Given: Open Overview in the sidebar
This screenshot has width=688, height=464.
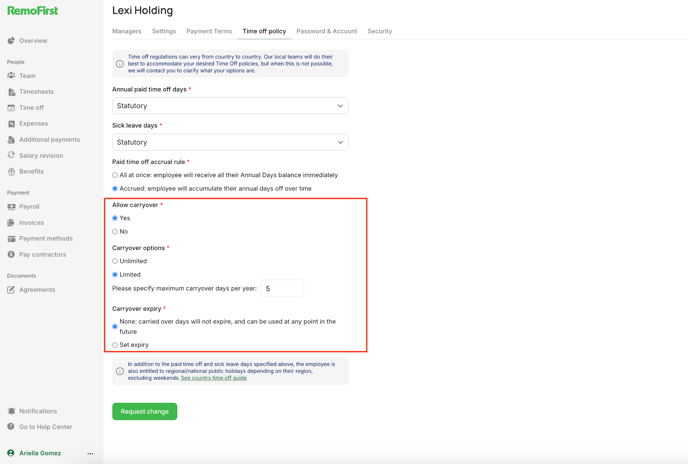Looking at the screenshot, I should [33, 40].
